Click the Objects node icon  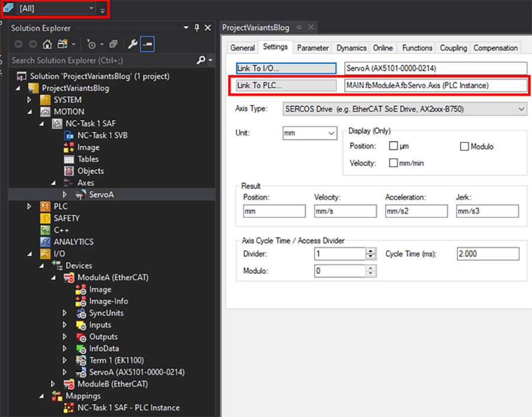(69, 171)
